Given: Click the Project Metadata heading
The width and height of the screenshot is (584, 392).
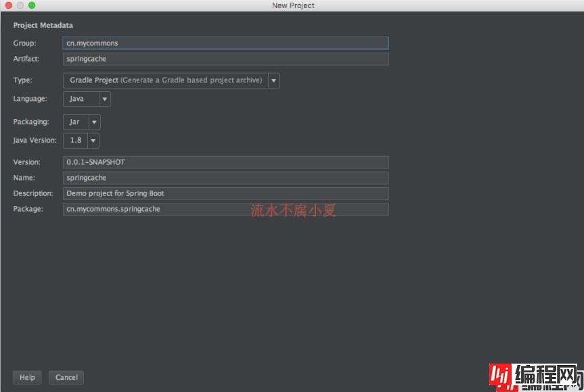Looking at the screenshot, I should [x=43, y=26].
